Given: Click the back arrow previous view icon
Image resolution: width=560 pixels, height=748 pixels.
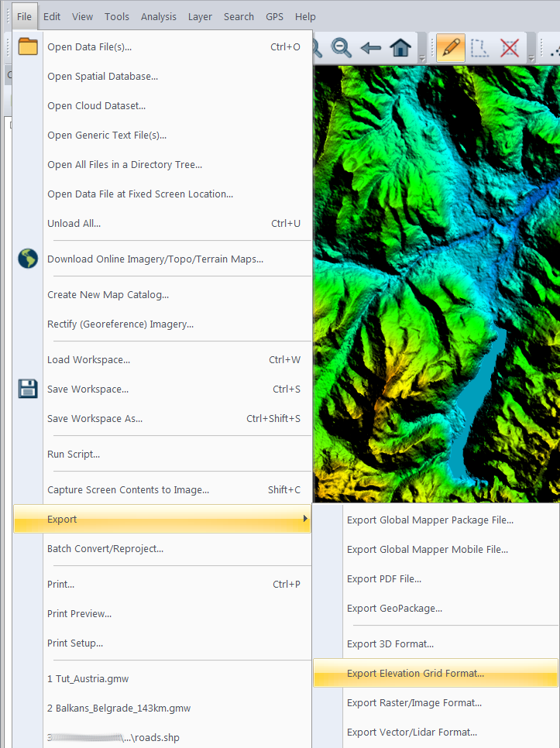Looking at the screenshot, I should [371, 47].
